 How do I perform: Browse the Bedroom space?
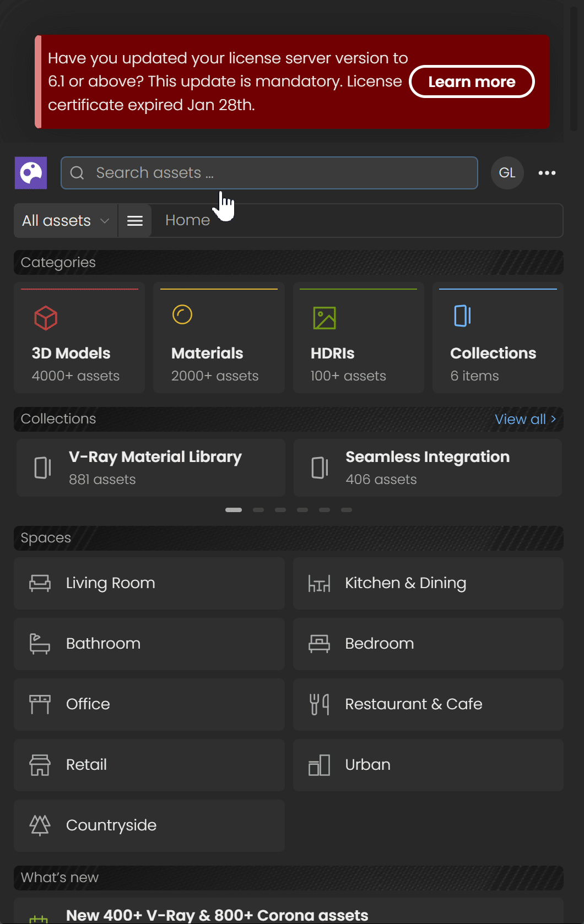pyautogui.click(x=428, y=644)
